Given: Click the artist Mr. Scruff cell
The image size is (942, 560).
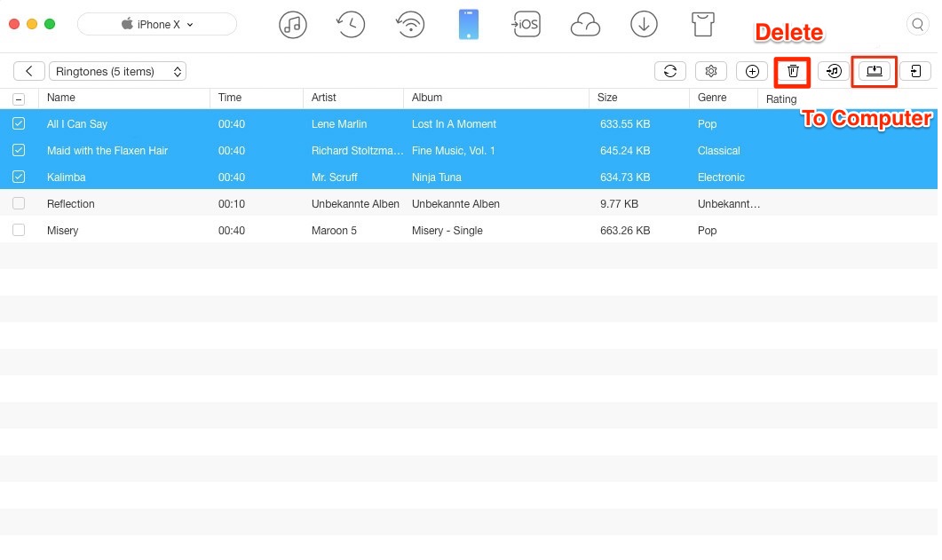Looking at the screenshot, I should pyautogui.click(x=334, y=177).
